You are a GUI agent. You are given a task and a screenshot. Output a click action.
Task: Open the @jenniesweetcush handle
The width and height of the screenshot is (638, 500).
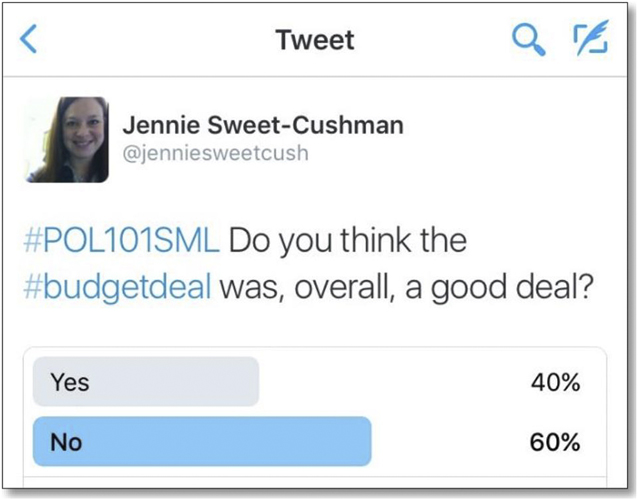[x=215, y=153]
